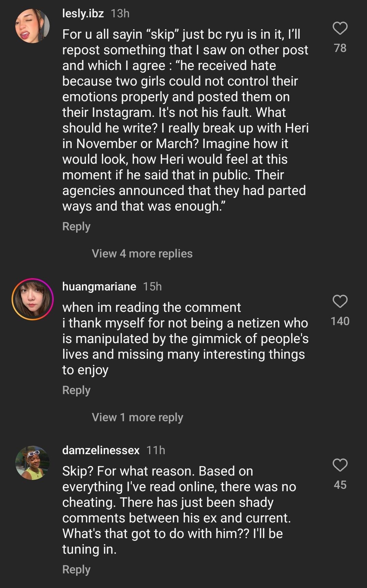Click the 78 likes count

[340, 48]
